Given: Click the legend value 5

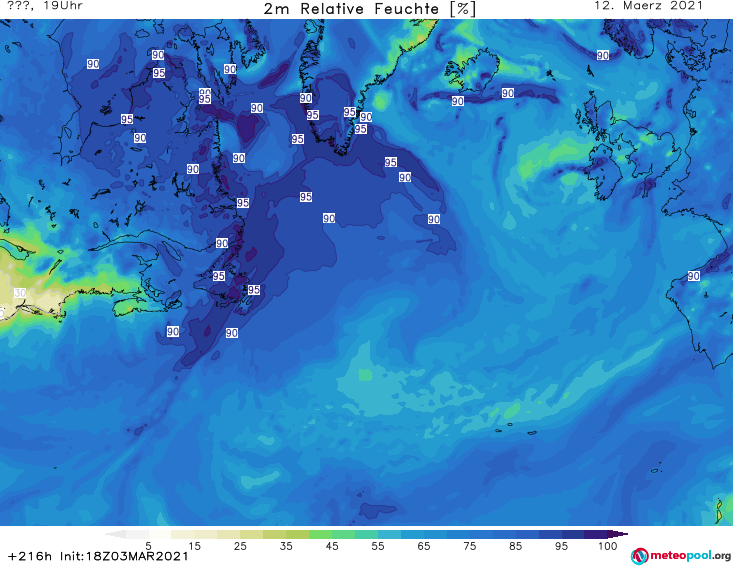Looking at the screenshot, I should pyautogui.click(x=148, y=545).
